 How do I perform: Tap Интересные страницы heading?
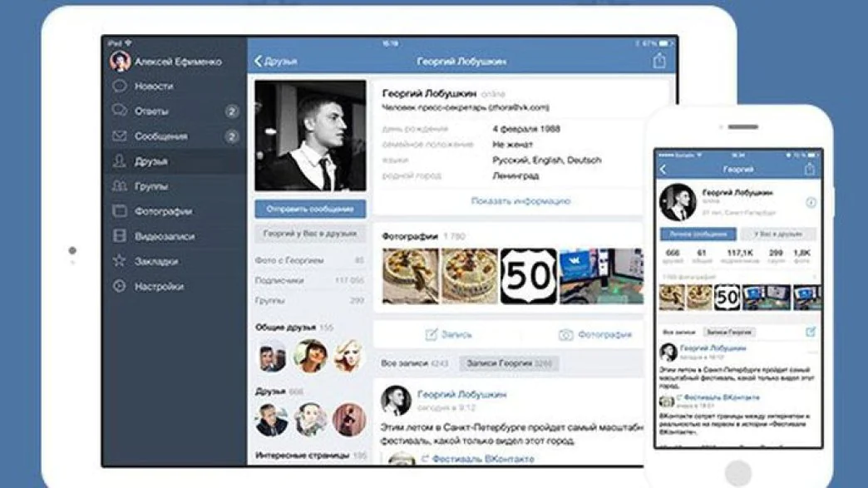point(303,456)
